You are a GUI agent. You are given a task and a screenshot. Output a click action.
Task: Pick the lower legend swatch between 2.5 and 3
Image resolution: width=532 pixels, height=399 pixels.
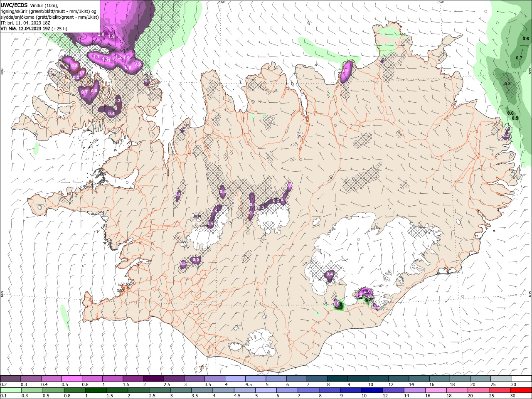click(x=159, y=390)
